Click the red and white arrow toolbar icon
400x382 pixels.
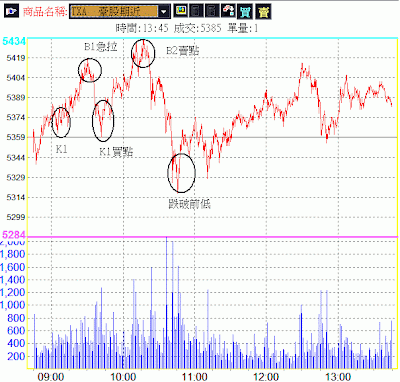pyautogui.click(x=228, y=11)
